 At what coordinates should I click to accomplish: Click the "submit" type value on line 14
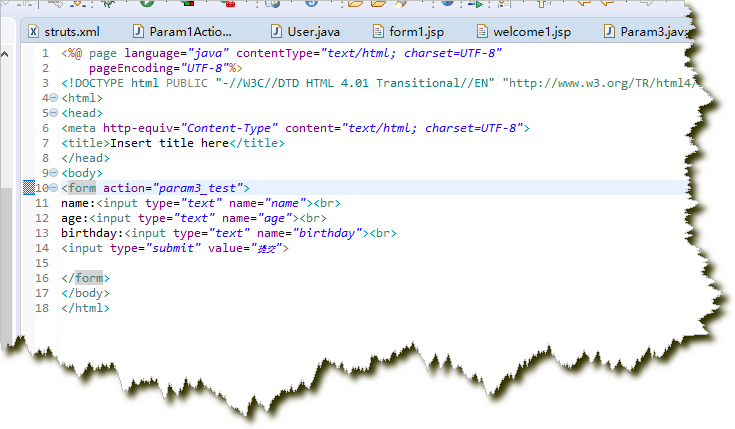[x=173, y=248]
